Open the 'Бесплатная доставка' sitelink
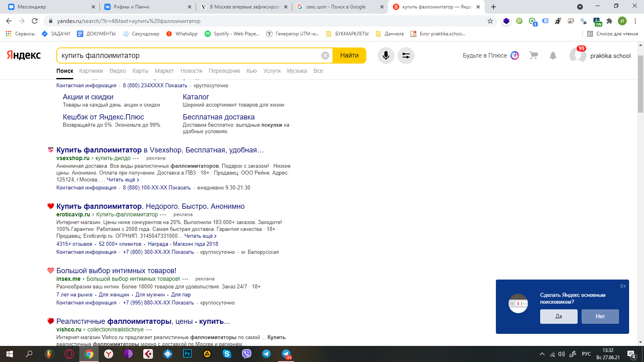Image resolution: width=644 pixels, height=362 pixels. [x=219, y=117]
